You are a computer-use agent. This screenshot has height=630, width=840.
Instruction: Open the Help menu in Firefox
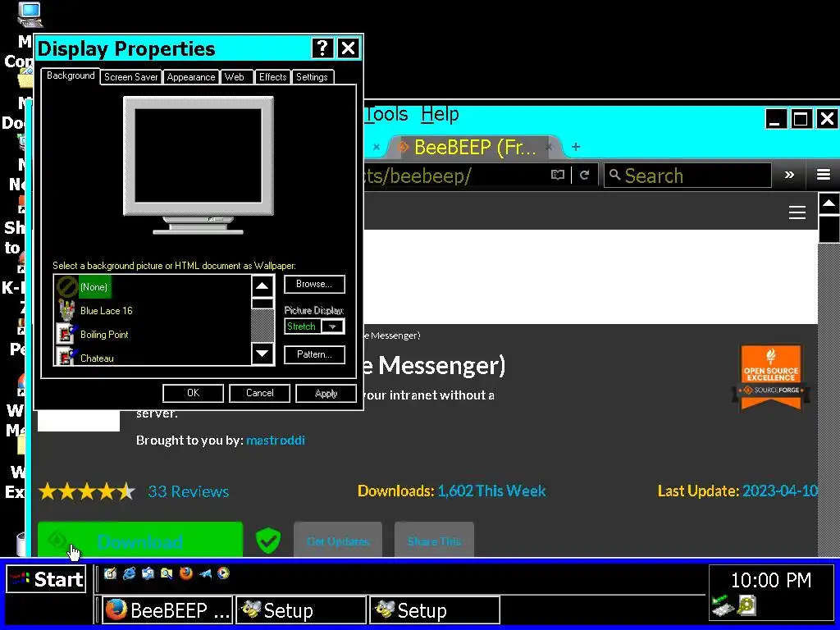440,114
